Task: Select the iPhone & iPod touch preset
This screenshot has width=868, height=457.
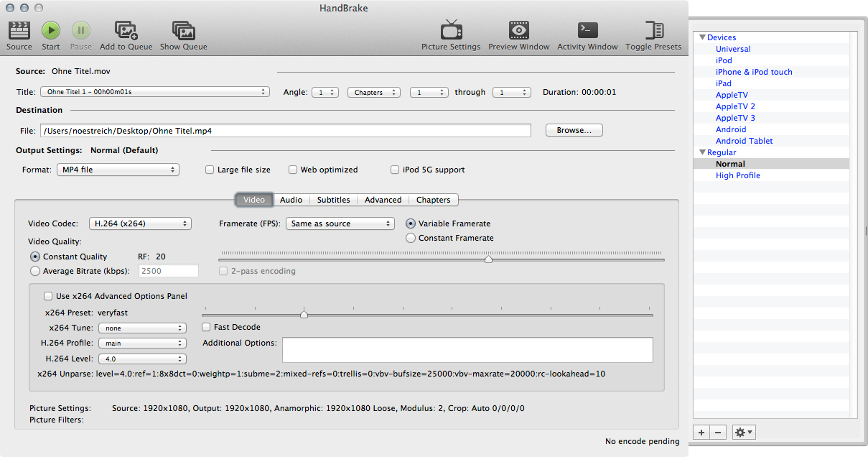Action: click(x=754, y=72)
